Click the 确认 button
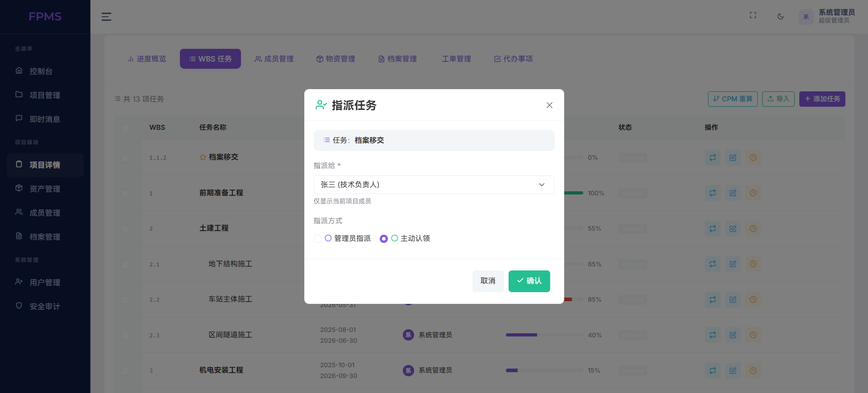The width and height of the screenshot is (868, 393). pyautogui.click(x=529, y=281)
